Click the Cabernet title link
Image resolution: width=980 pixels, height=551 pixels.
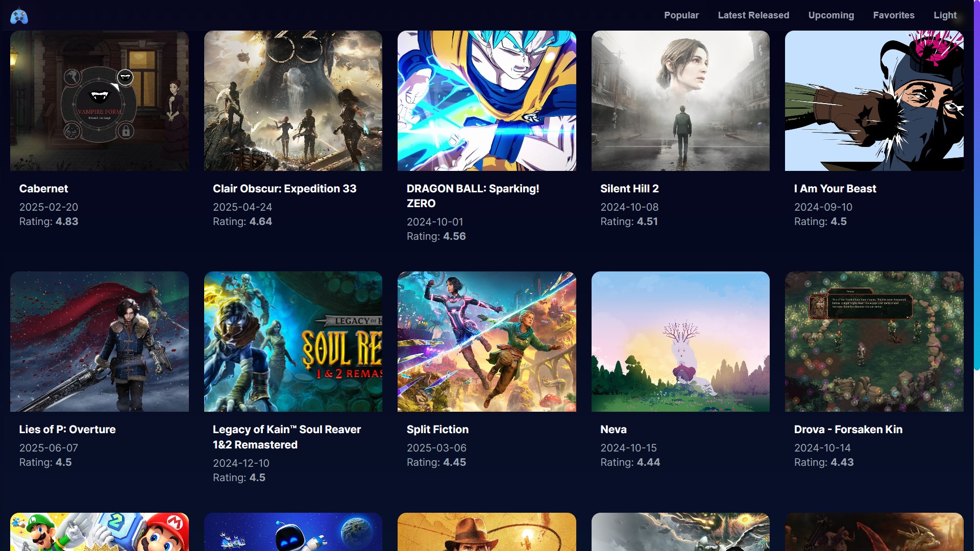(x=43, y=189)
